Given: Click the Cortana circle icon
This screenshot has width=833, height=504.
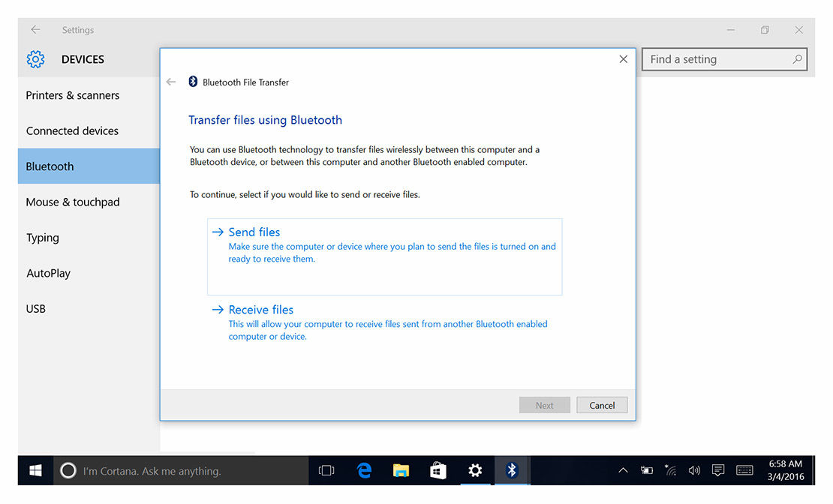Looking at the screenshot, I should [68, 470].
